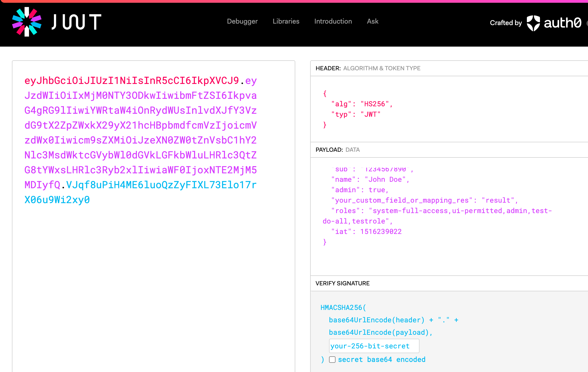
Task: Click the colorful JWT pinwheel logo icon
Action: (27, 22)
